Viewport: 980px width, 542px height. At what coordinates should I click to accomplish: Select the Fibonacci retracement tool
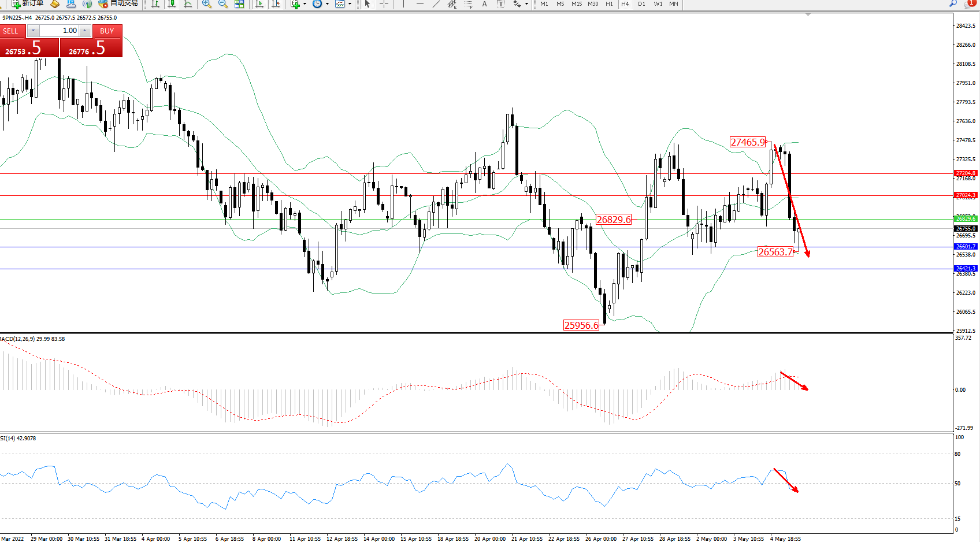pos(468,4)
